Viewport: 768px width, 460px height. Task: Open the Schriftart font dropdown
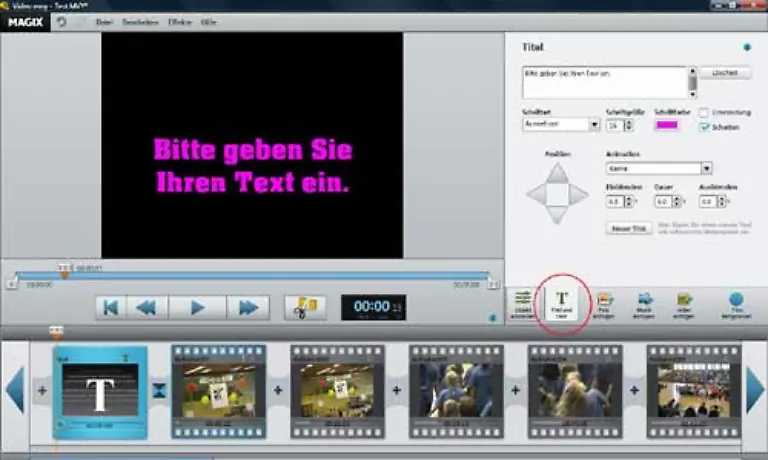click(594, 124)
